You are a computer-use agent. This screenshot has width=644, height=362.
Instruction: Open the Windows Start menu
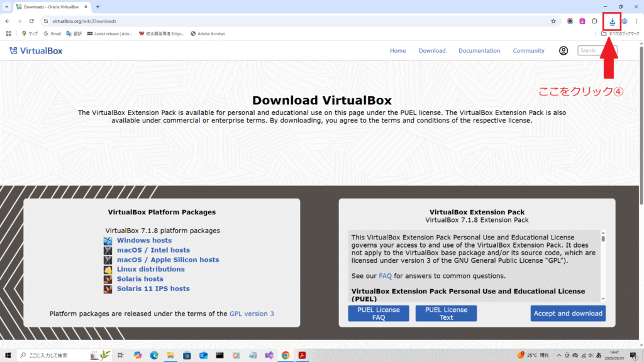[8, 356]
